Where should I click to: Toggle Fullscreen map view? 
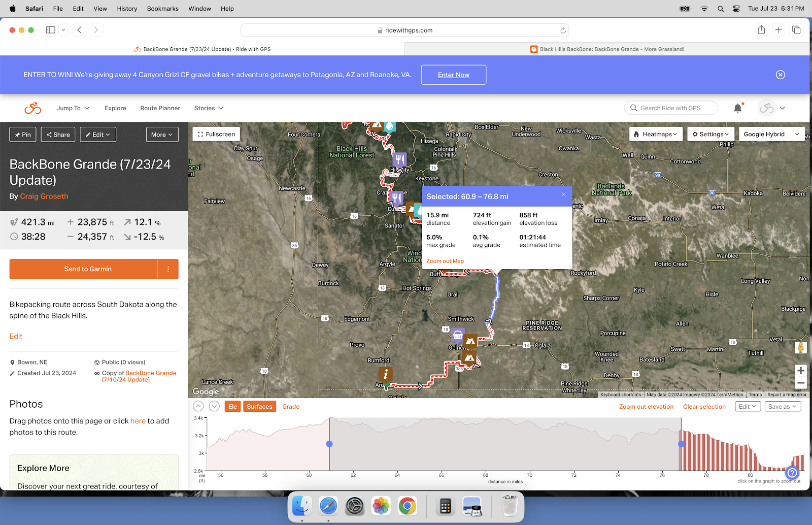pyautogui.click(x=216, y=134)
